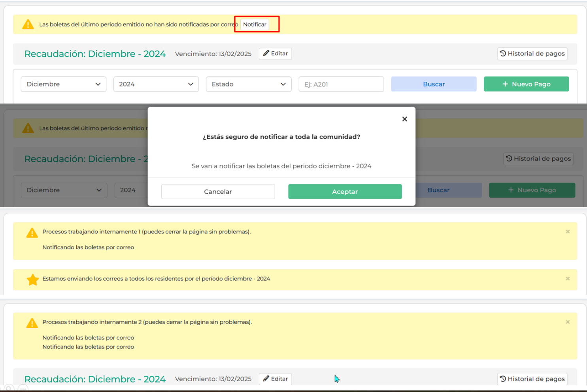This screenshot has width=587, height=392.
Task: Click warning triangle beside 'Procesos trabajando internamente 1'
Action: click(x=32, y=233)
